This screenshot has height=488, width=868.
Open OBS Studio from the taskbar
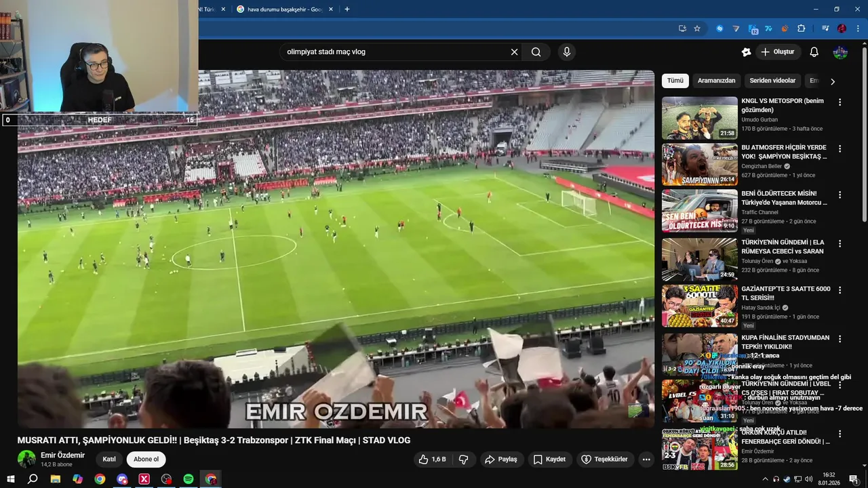click(166, 479)
